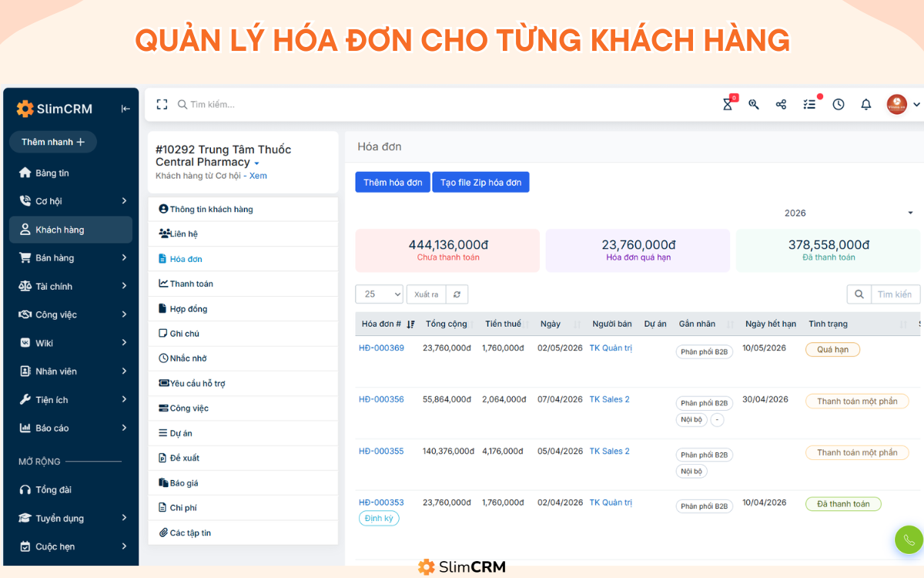This screenshot has width=924, height=578.
Task: Click the Đã thanh toán summary card
Action: pos(829,250)
